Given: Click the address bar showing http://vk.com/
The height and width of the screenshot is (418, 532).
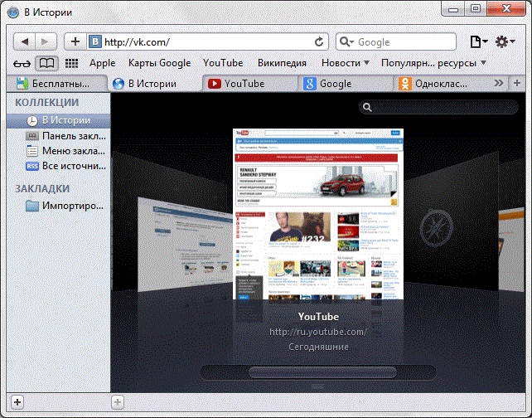Looking at the screenshot, I should (208, 41).
